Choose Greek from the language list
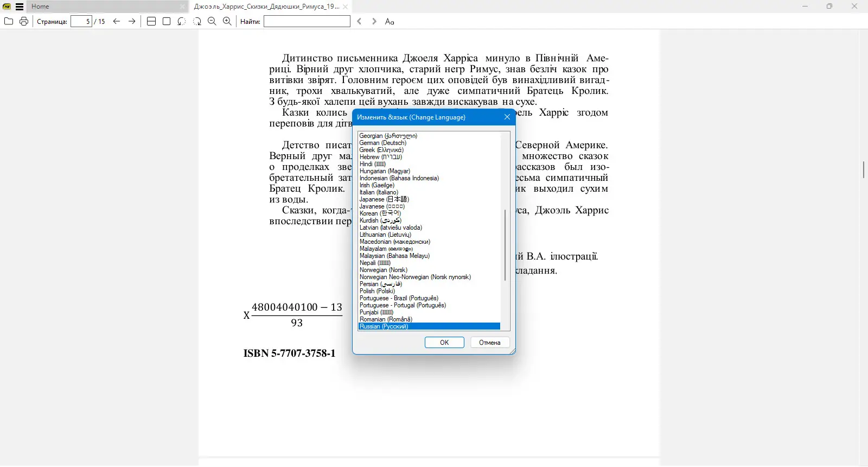Screen dimensions: 868x467 [x=429, y=150]
